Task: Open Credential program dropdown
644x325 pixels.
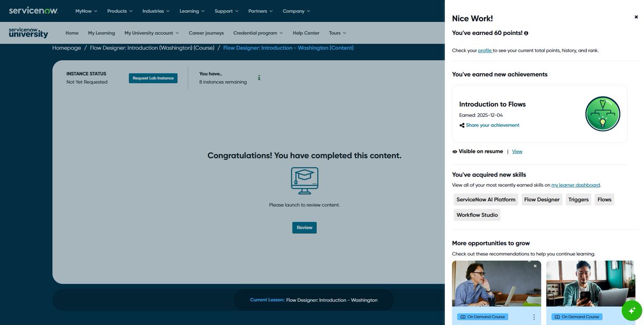Action: (x=258, y=33)
